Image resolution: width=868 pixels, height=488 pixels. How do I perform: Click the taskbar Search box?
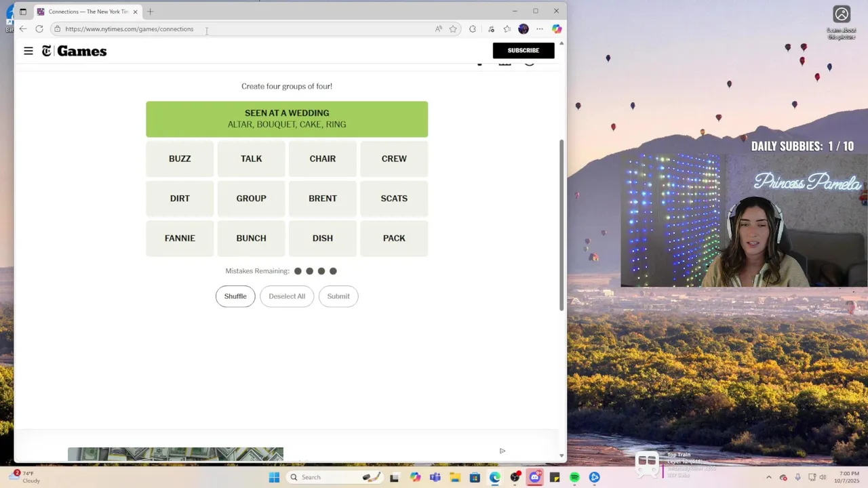click(x=334, y=477)
